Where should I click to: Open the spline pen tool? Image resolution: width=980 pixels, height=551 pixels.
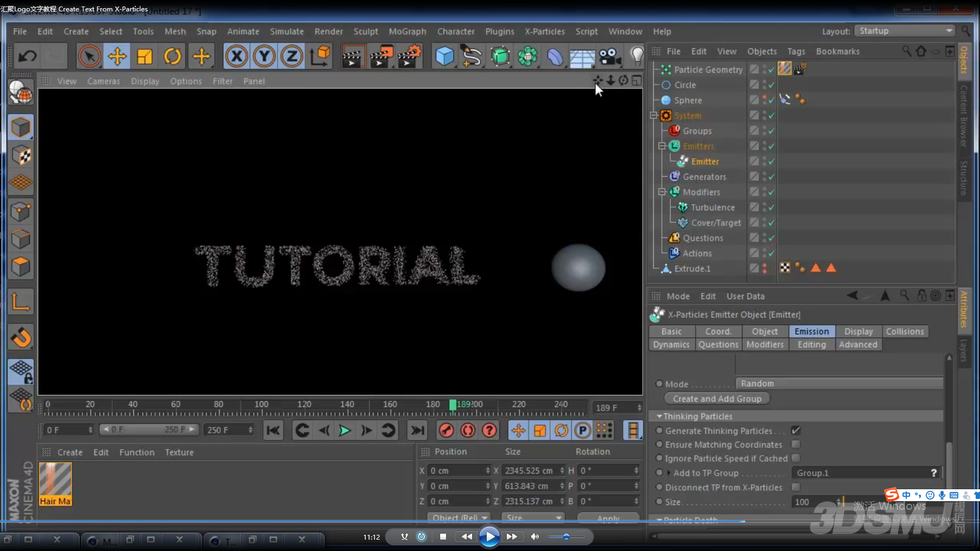tap(472, 56)
